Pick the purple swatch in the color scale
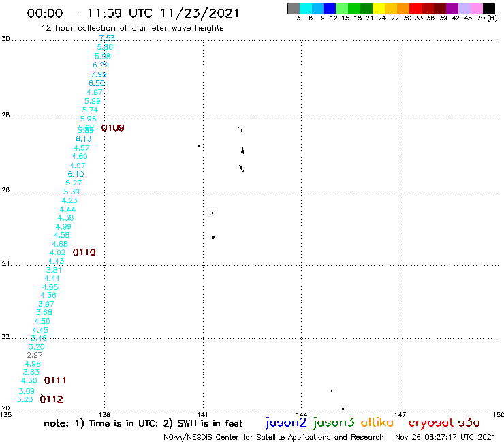Image resolution: width=504 pixels, height=443 pixels. (x=452, y=8)
